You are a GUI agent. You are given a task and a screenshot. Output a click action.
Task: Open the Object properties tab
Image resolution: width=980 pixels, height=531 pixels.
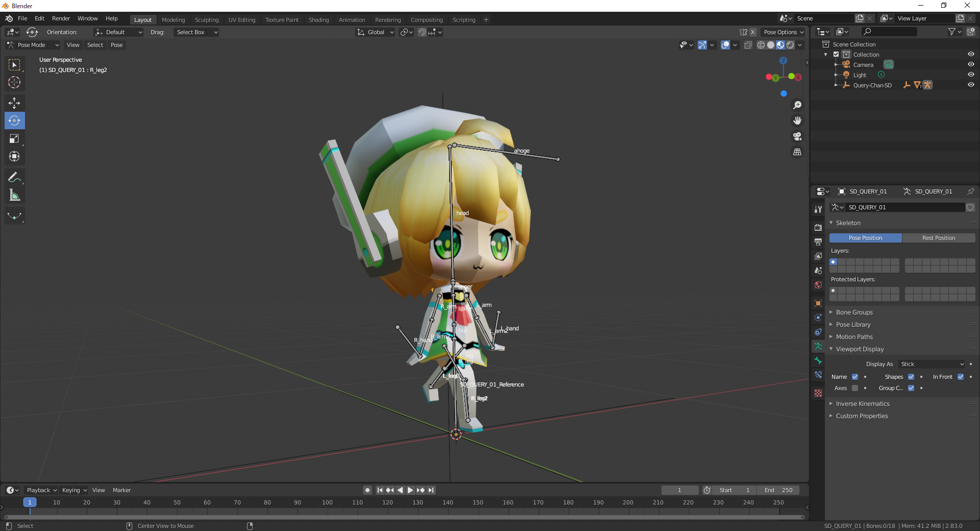point(818,303)
